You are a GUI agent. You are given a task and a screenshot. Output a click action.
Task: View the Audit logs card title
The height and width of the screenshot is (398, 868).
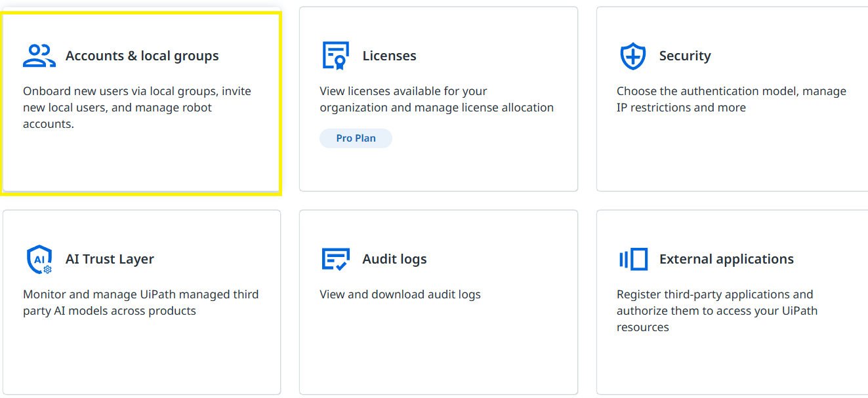[x=395, y=259]
